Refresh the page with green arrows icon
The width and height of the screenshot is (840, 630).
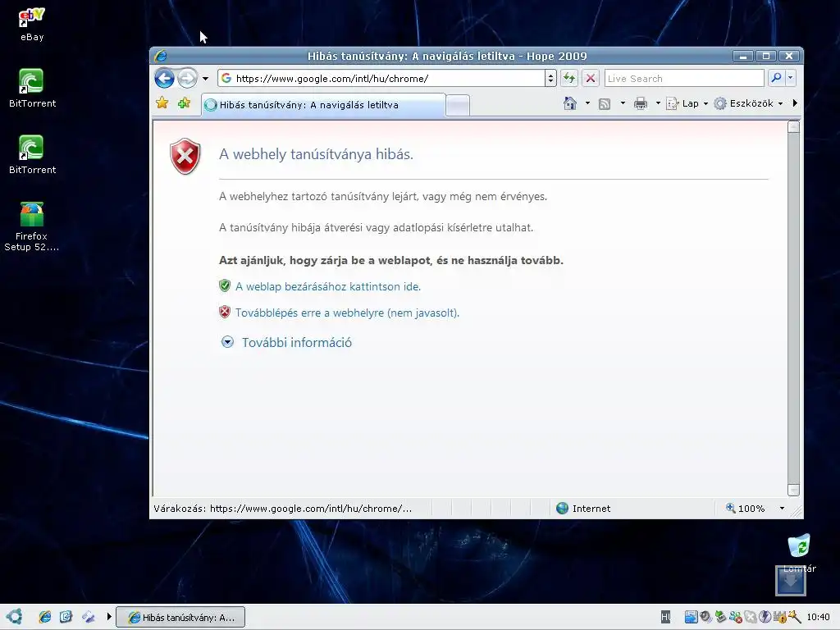click(x=569, y=78)
